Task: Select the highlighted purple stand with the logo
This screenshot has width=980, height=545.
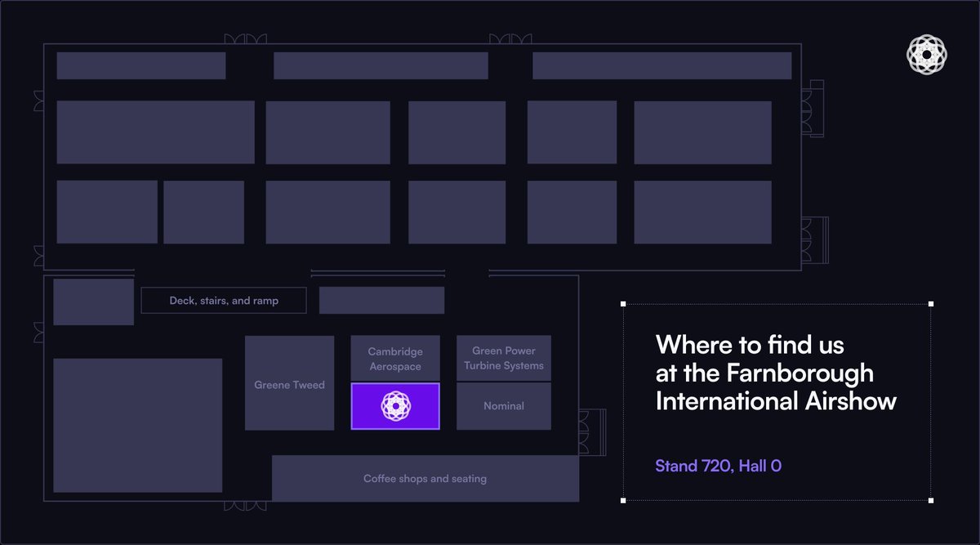Action: tap(395, 406)
